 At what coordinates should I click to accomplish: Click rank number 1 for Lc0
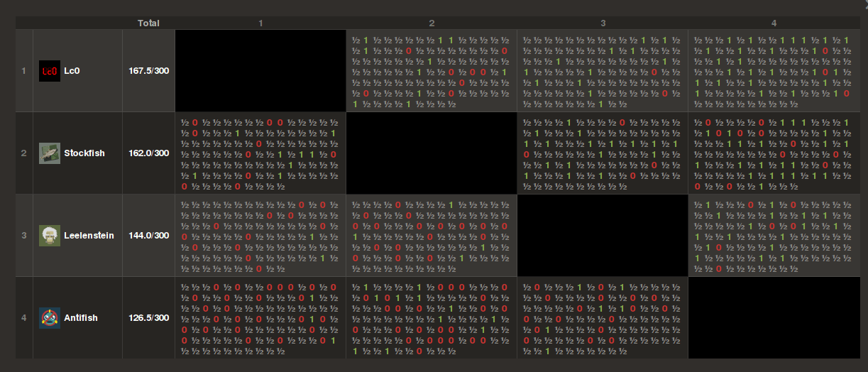pyautogui.click(x=23, y=71)
